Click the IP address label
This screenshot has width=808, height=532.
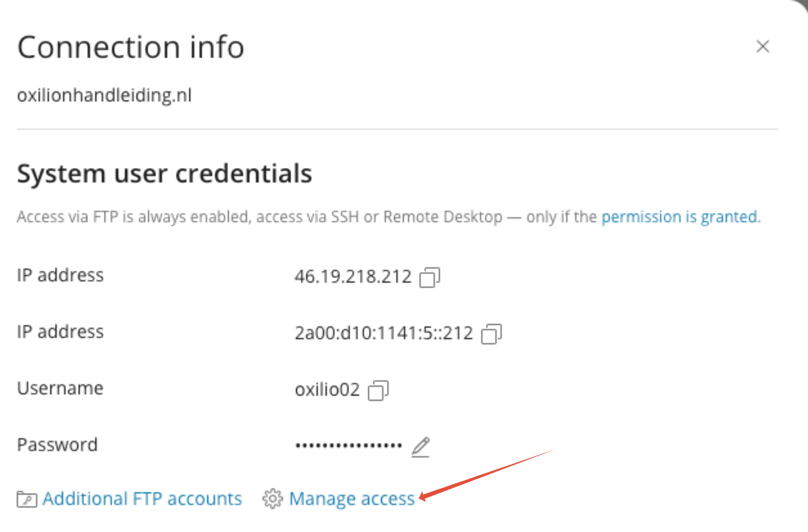coord(60,275)
